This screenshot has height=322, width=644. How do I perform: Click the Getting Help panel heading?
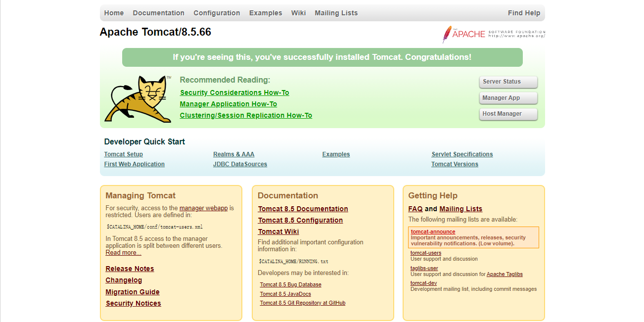pos(433,195)
